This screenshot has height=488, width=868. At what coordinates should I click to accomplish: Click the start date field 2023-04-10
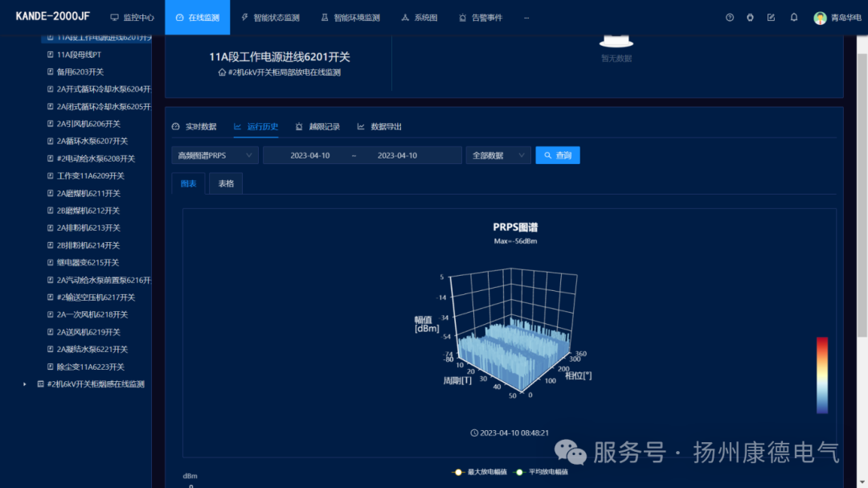(x=310, y=156)
